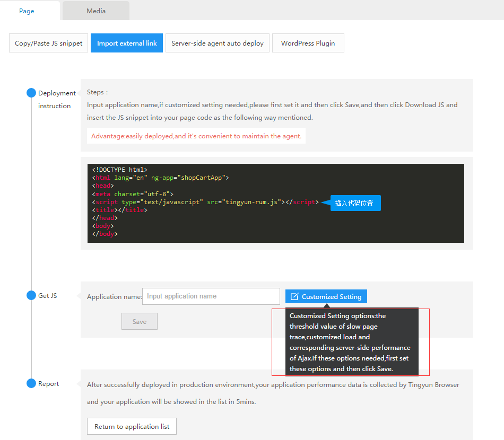
Task: Switch to the Page tab
Action: click(x=27, y=11)
